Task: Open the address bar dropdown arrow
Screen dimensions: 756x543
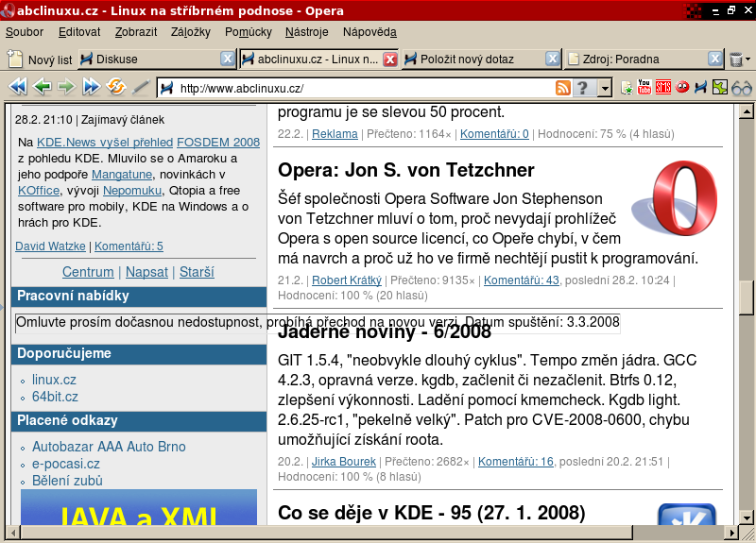Action: coord(605,88)
